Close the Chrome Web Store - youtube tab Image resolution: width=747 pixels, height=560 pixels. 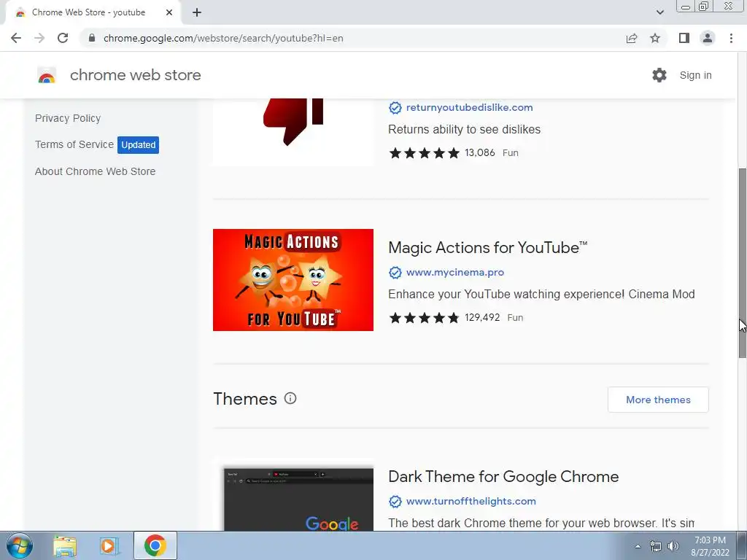pos(169,12)
